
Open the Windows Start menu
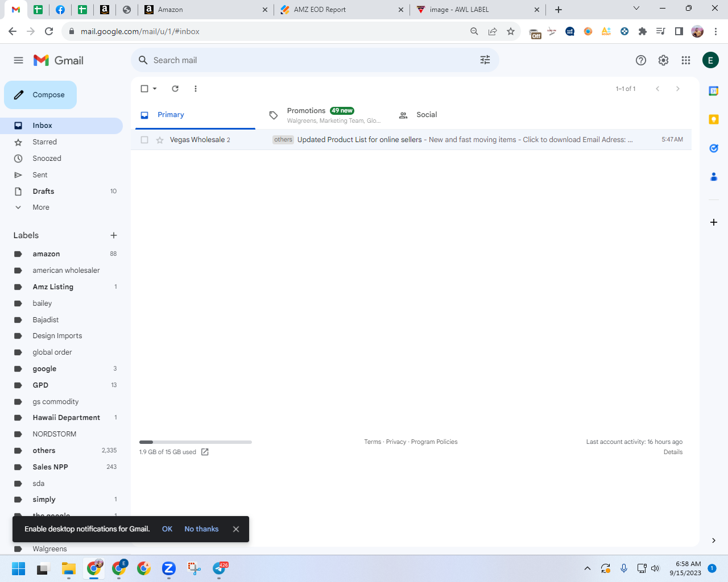coord(18,568)
